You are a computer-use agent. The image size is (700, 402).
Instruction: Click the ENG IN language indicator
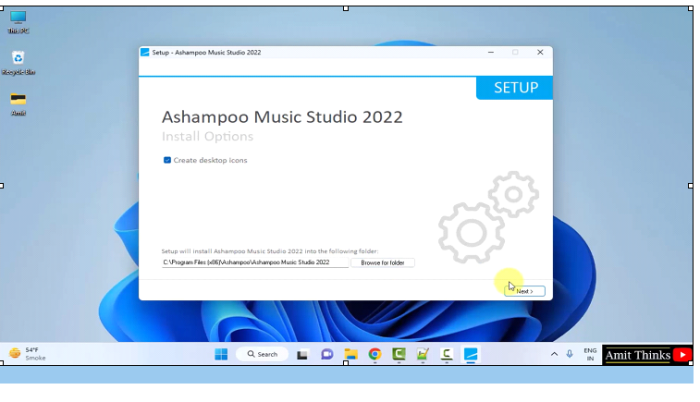[x=590, y=354]
